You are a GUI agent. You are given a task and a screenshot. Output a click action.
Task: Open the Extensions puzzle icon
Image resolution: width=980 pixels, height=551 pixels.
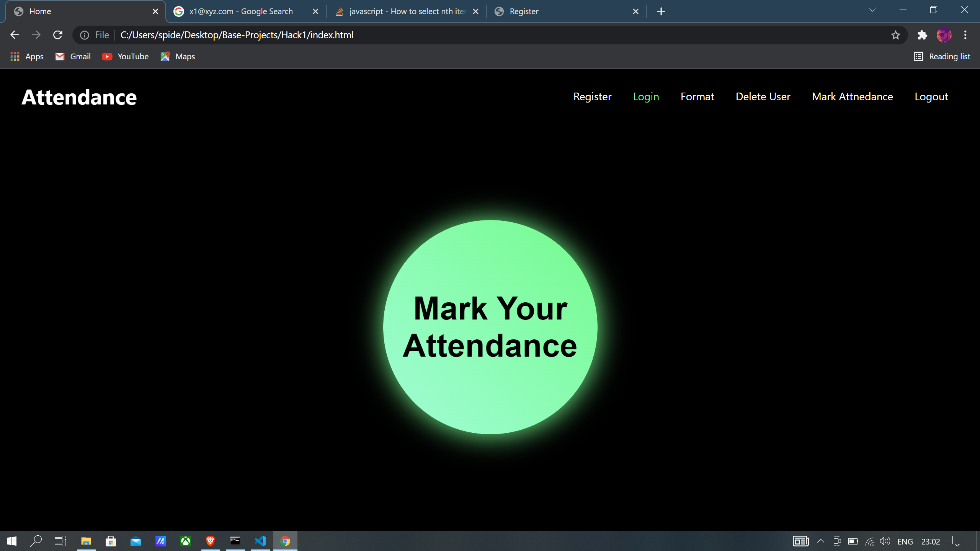coord(922,35)
